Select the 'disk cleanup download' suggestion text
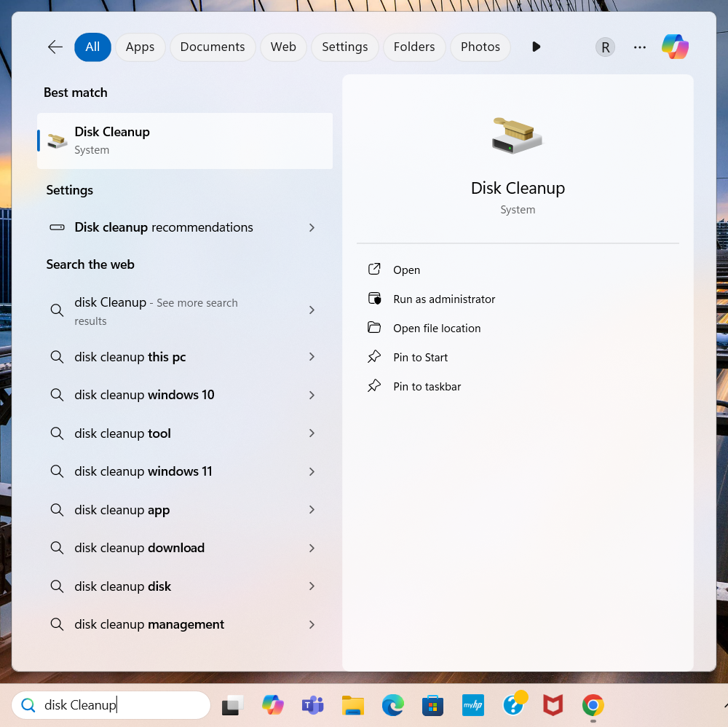The image size is (728, 727). pyautogui.click(x=139, y=548)
